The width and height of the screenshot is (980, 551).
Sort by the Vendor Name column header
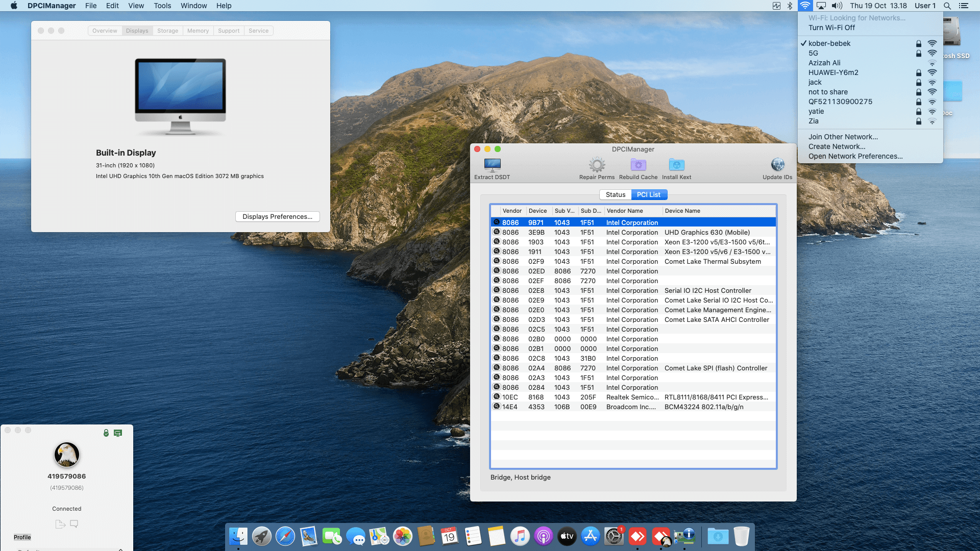point(633,211)
